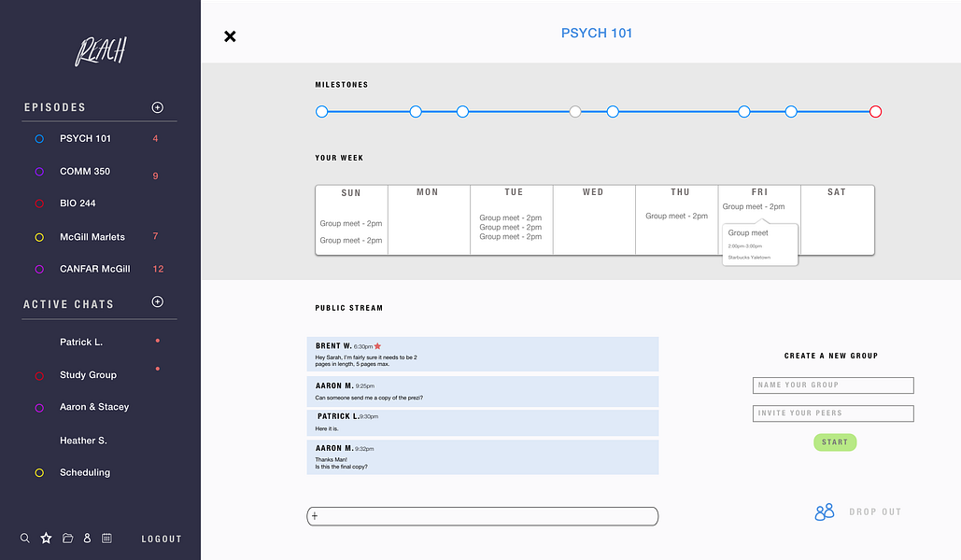Image resolution: width=961 pixels, height=560 pixels.
Task: Open favorites via the star icon
Action: point(46,539)
